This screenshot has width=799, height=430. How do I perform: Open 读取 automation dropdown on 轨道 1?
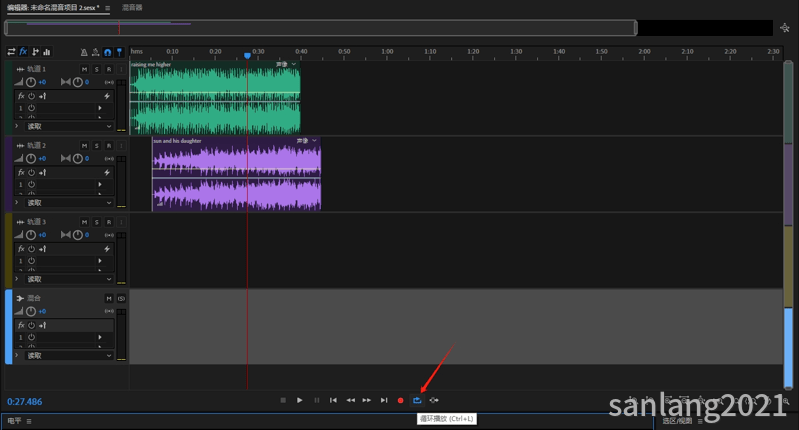(x=69, y=126)
